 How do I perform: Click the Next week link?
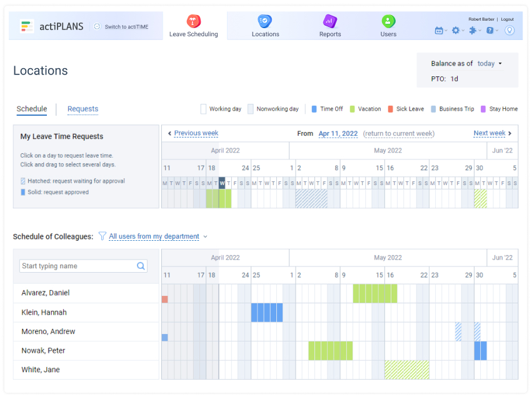click(491, 133)
